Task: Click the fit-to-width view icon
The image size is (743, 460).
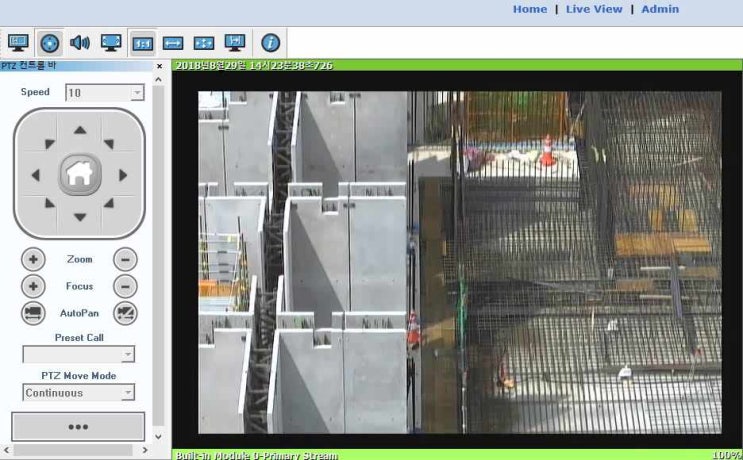Action: click(x=173, y=43)
